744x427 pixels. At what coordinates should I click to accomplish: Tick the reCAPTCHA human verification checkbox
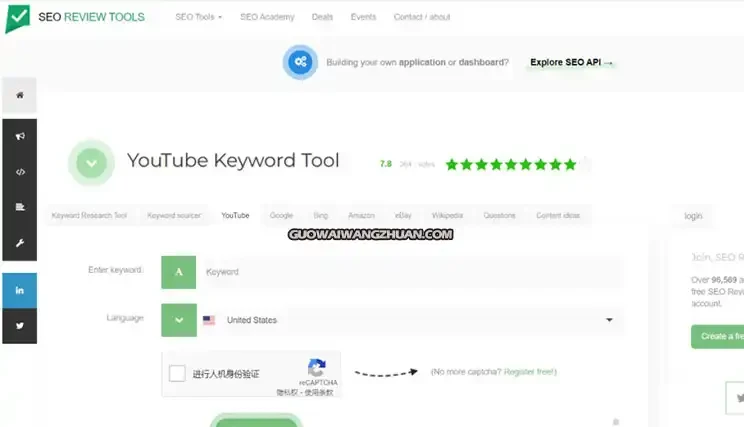177,373
